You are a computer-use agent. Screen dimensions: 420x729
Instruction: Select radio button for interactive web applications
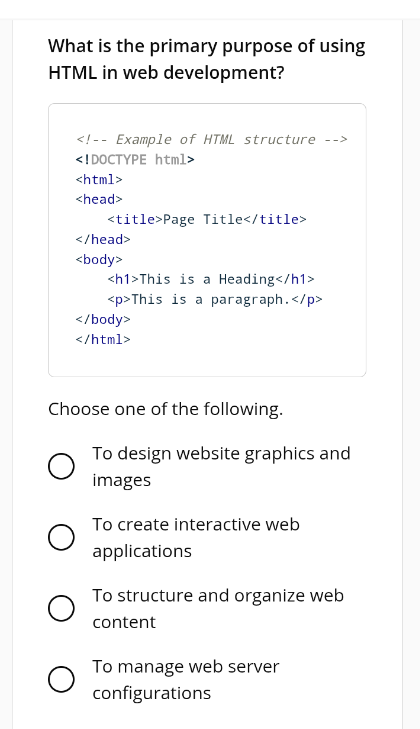(61, 537)
